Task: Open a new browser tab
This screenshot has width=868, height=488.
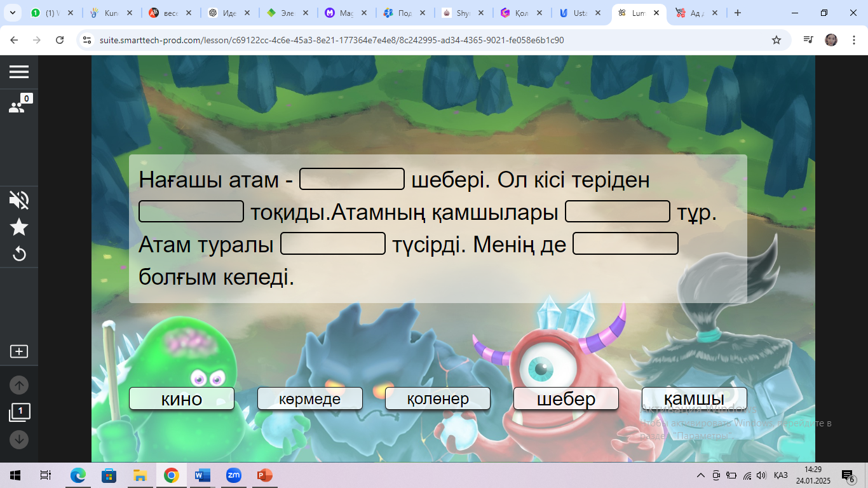Action: point(738,13)
